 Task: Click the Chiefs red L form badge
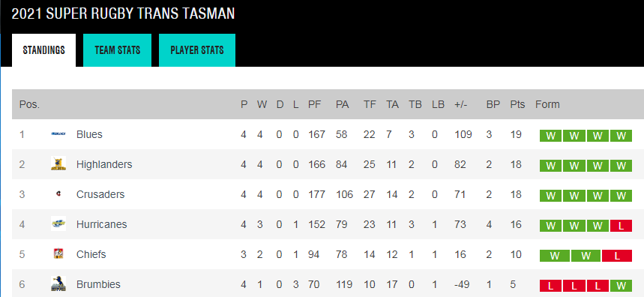(616, 256)
